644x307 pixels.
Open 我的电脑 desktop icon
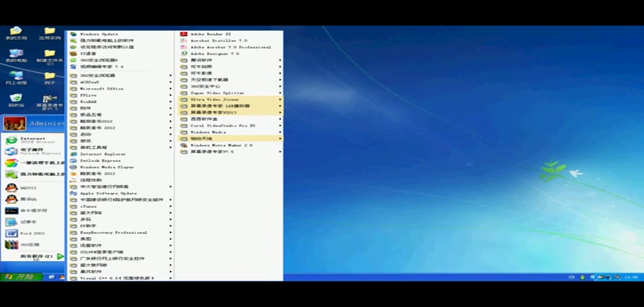(16, 56)
